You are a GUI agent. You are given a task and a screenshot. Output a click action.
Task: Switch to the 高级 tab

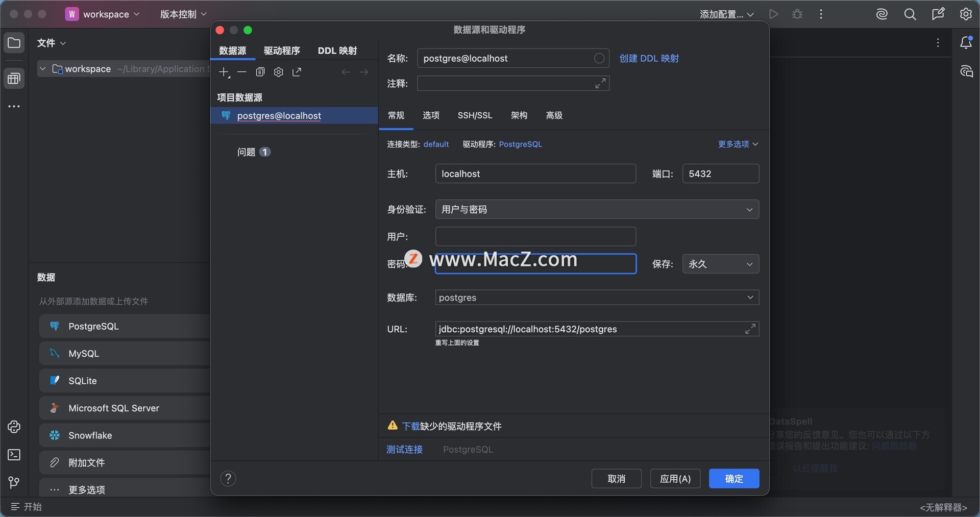point(554,115)
